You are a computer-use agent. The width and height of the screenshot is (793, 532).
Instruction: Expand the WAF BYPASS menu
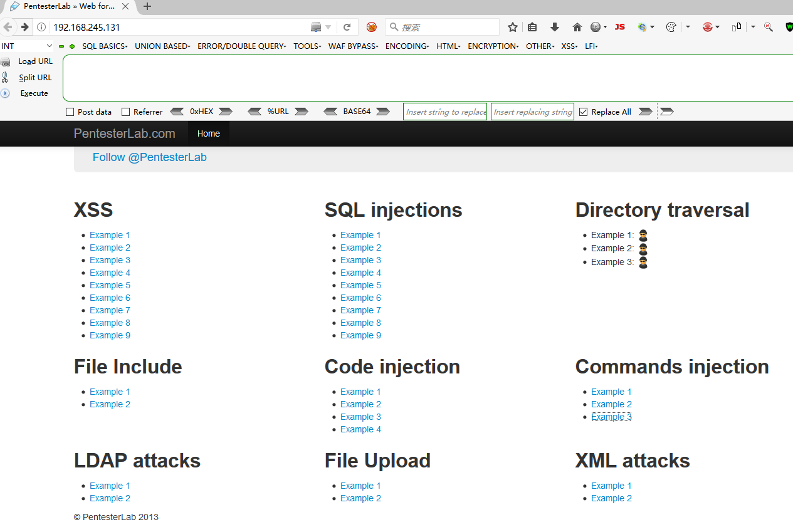(354, 46)
